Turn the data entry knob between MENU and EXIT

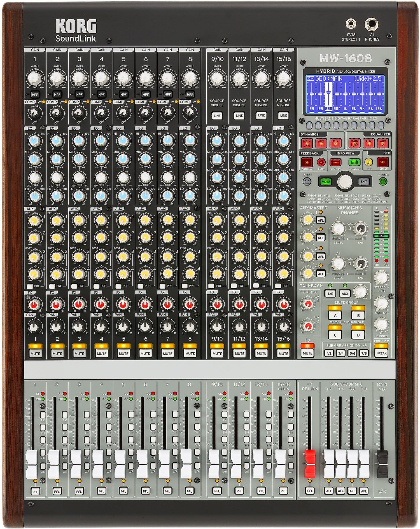345,182
